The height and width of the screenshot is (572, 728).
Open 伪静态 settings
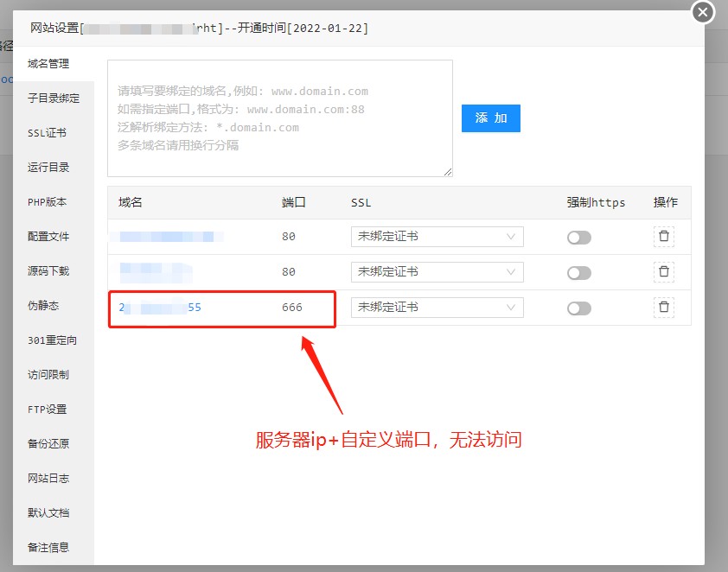coord(43,306)
